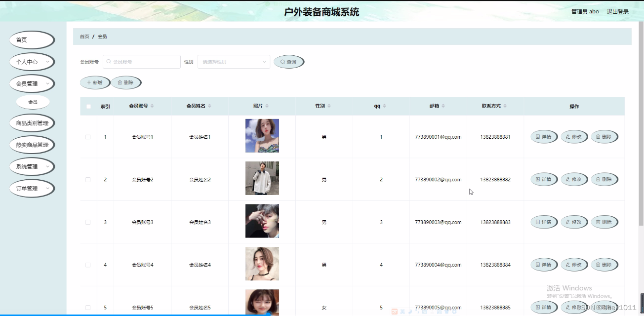Click the trash icon on the top 删除 button

(120, 82)
